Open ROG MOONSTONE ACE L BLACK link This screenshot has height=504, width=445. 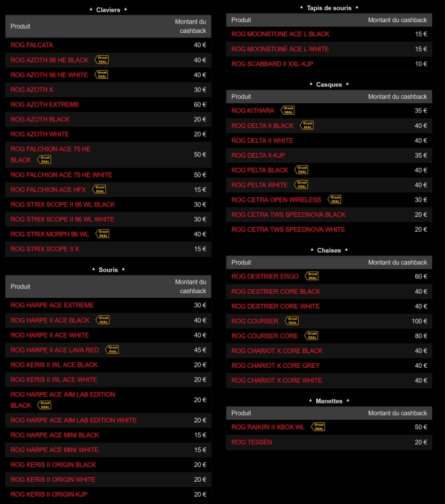pos(280,34)
